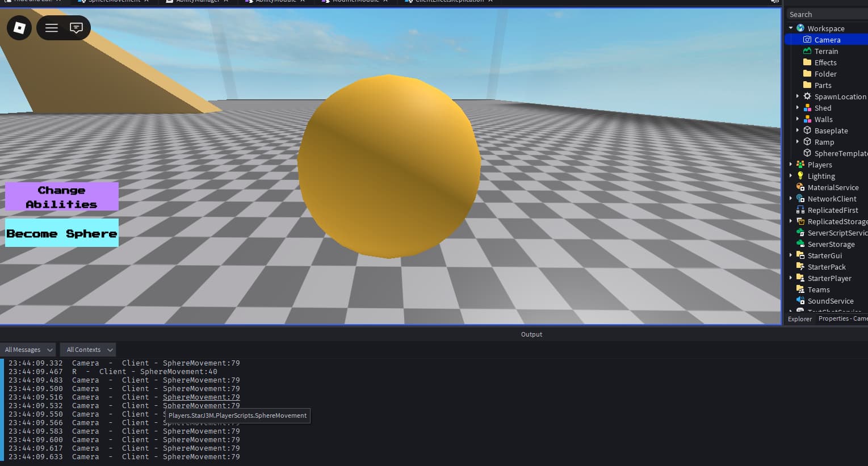868x466 pixels.
Task: Click the Terrain icon in Explorer
Action: click(x=807, y=51)
